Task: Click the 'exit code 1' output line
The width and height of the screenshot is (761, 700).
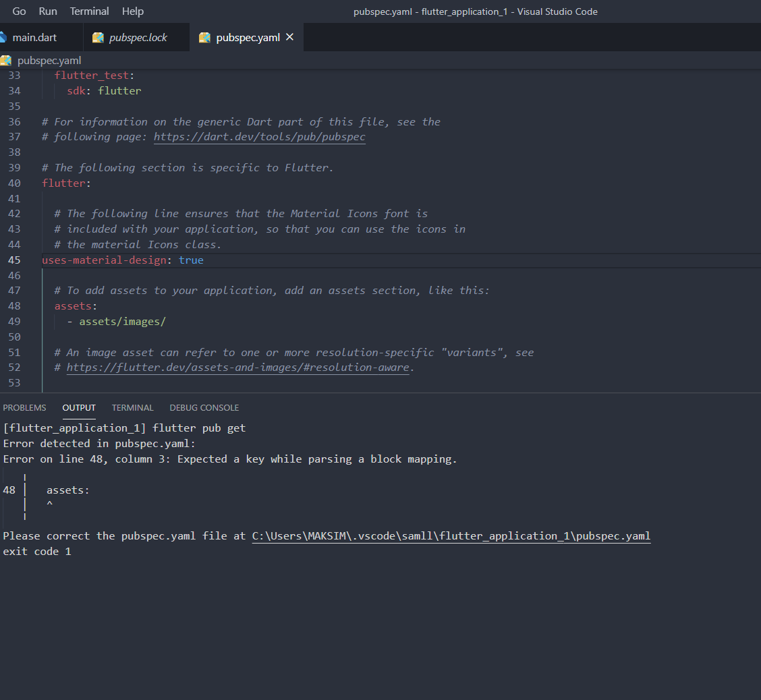Action: click(37, 552)
